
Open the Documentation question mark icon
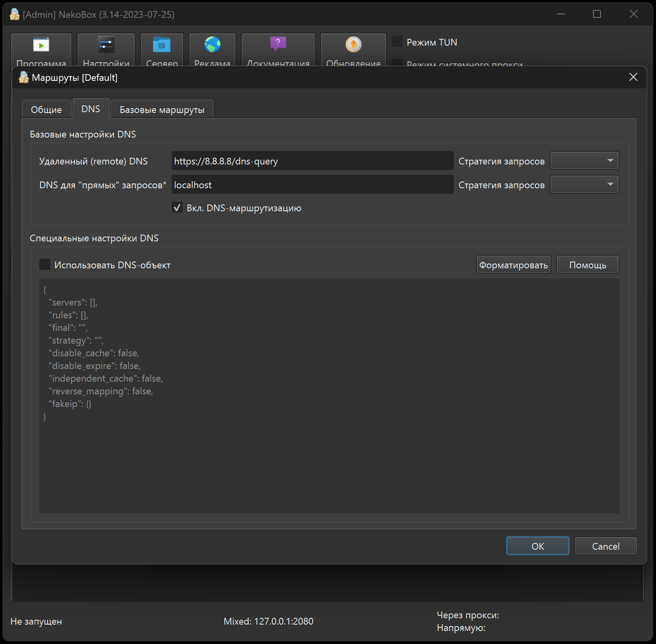coord(278,44)
